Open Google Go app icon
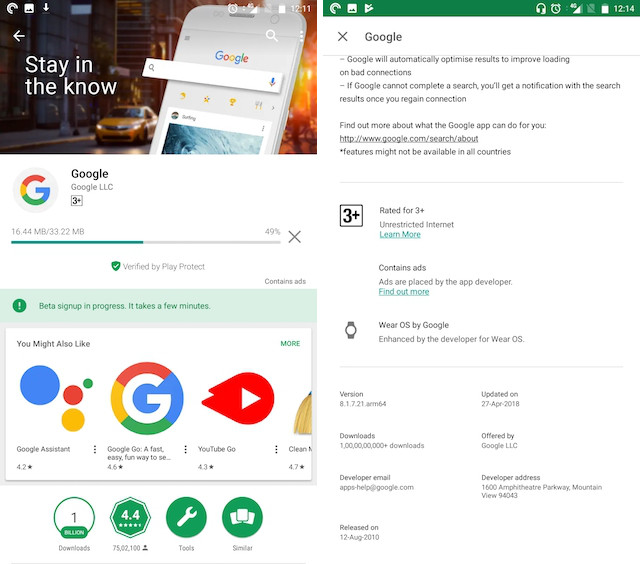The width and height of the screenshot is (640, 564). click(147, 398)
